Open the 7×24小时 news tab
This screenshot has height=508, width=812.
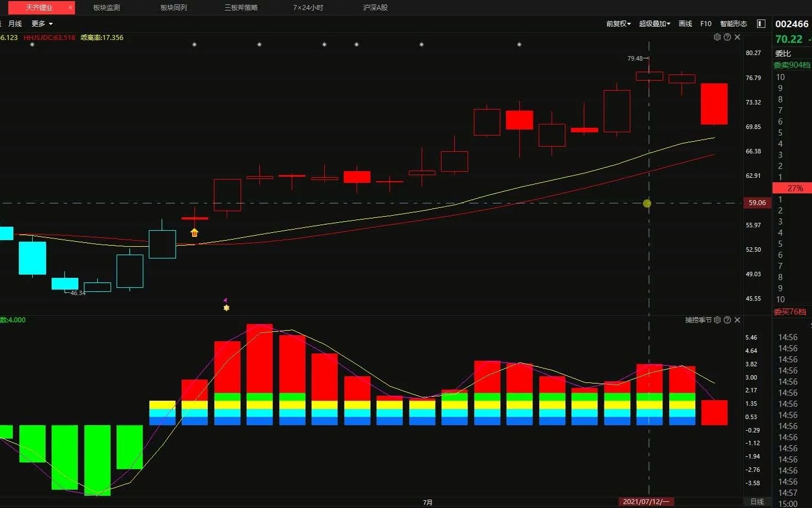[308, 8]
